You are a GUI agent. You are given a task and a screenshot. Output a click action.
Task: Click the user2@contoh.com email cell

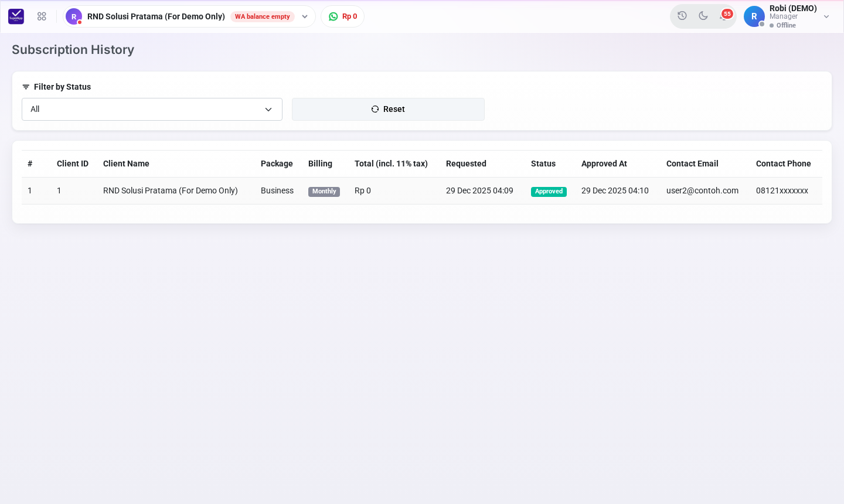[x=702, y=190]
